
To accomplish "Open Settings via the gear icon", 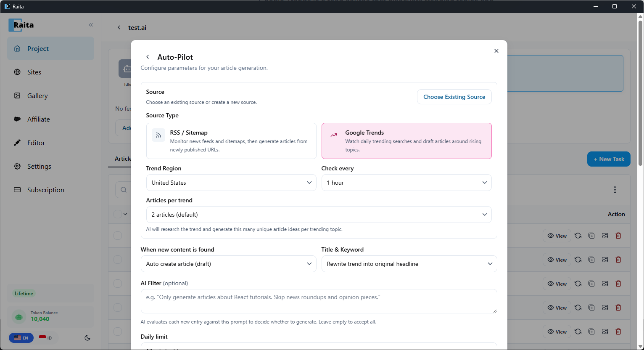I will point(17,166).
